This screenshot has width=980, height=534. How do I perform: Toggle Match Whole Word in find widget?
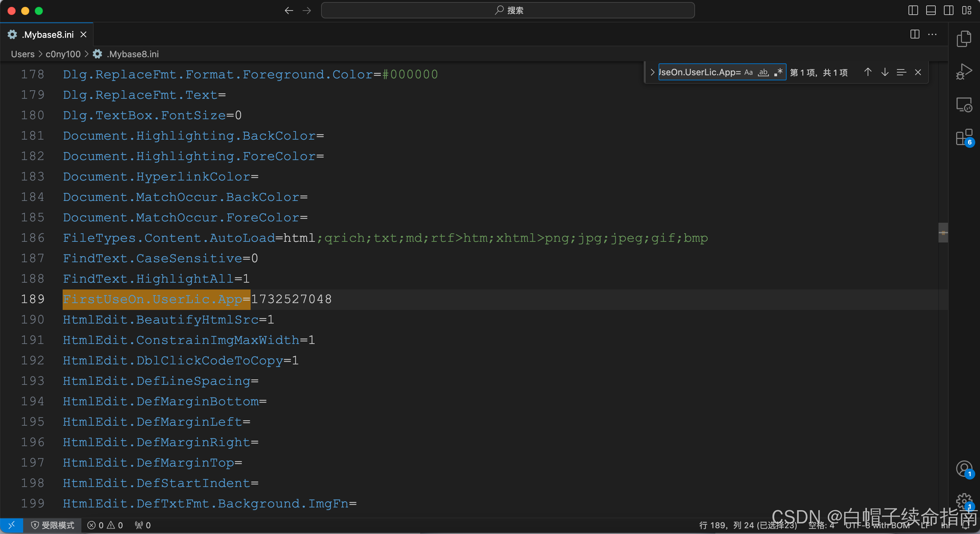click(763, 72)
